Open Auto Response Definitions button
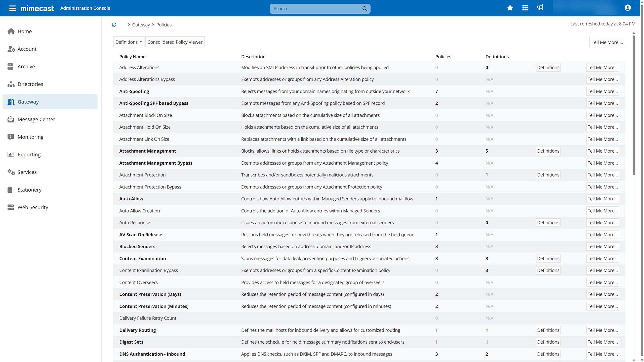 pos(548,222)
